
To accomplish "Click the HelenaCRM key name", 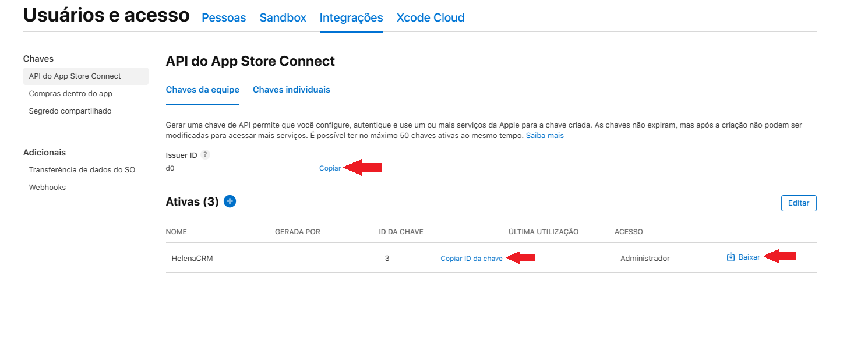I will point(192,259).
